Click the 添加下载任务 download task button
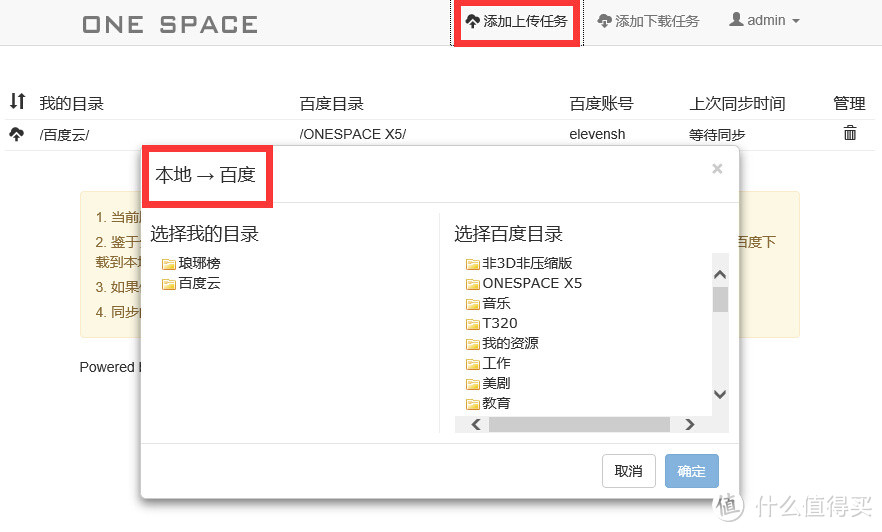 click(x=648, y=21)
